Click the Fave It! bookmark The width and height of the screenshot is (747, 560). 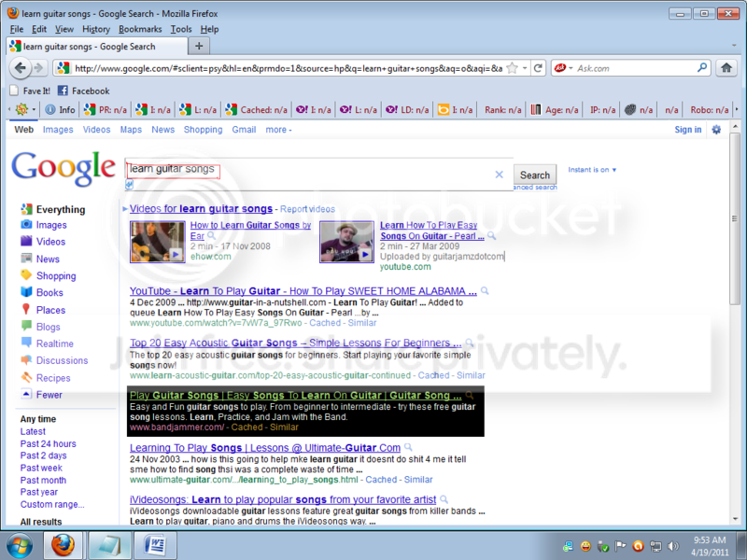pyautogui.click(x=30, y=91)
